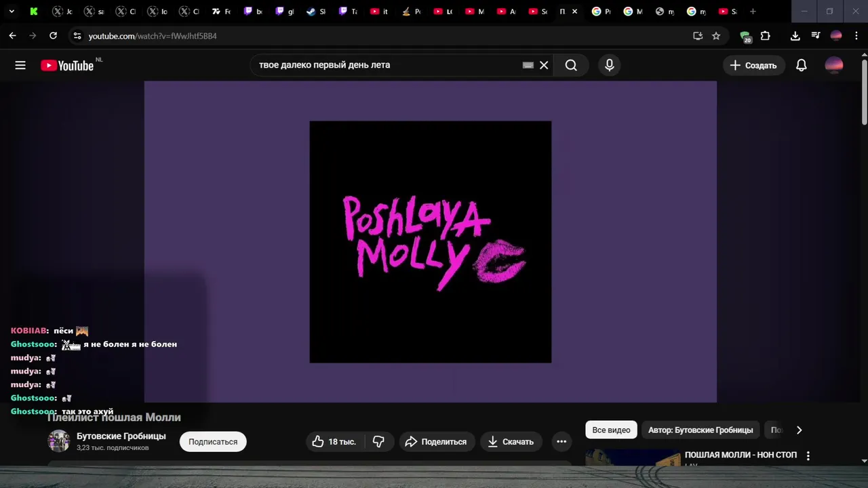This screenshot has height=488, width=868.
Task: Select Все видео filter chip
Action: pyautogui.click(x=611, y=430)
